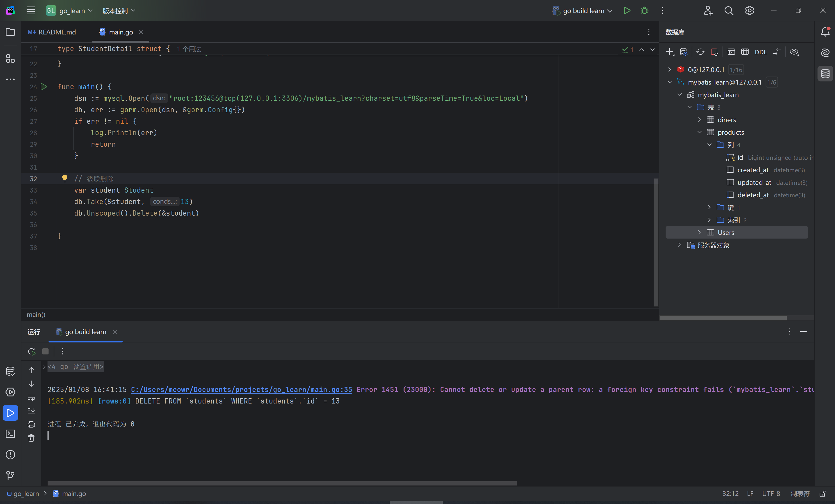The height and width of the screenshot is (504, 835).
Task: Open Terminal tool window from sidebar
Action: pos(10,434)
